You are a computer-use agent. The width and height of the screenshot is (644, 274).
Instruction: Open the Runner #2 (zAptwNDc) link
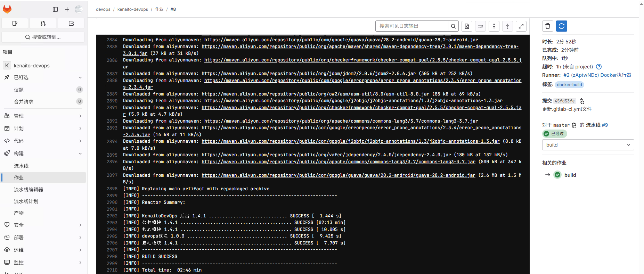[597, 75]
